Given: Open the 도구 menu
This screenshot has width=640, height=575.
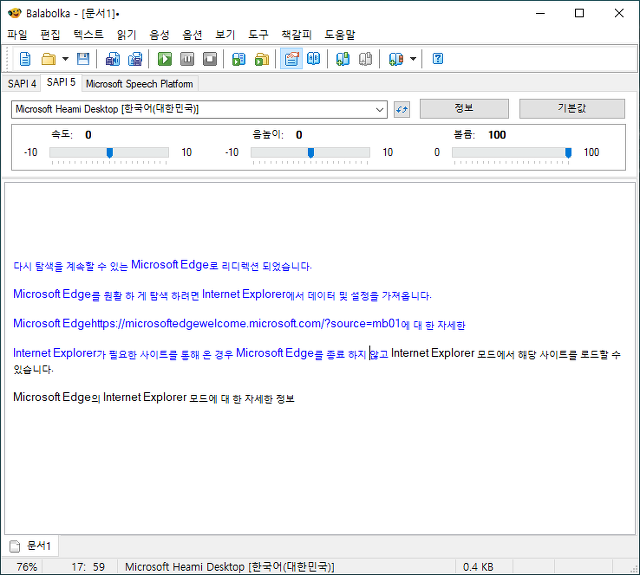Looking at the screenshot, I should click(258, 35).
